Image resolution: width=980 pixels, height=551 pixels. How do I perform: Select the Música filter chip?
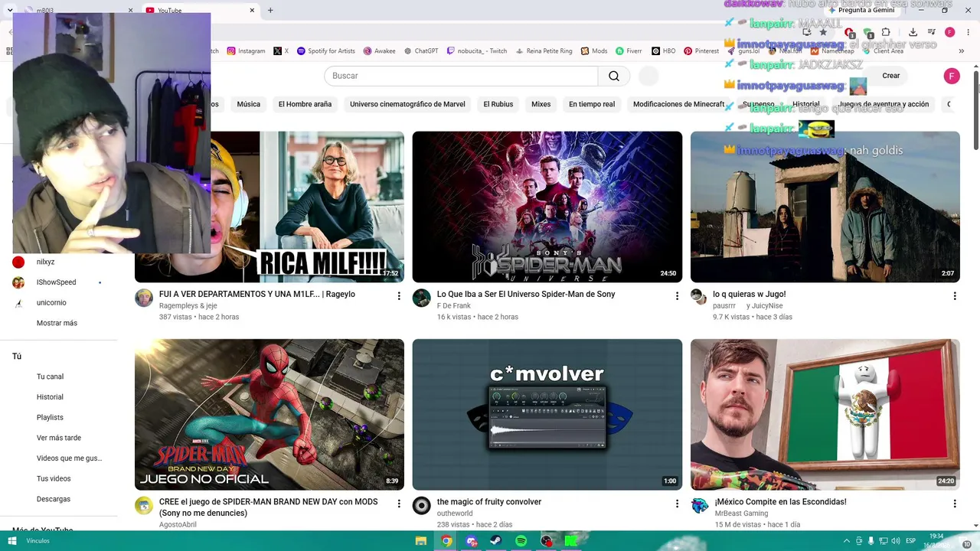[249, 104]
